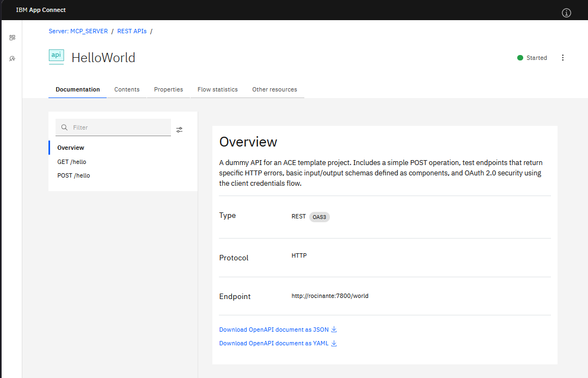Click the search magnifier in Filter box
The width and height of the screenshot is (588, 378).
tap(64, 127)
